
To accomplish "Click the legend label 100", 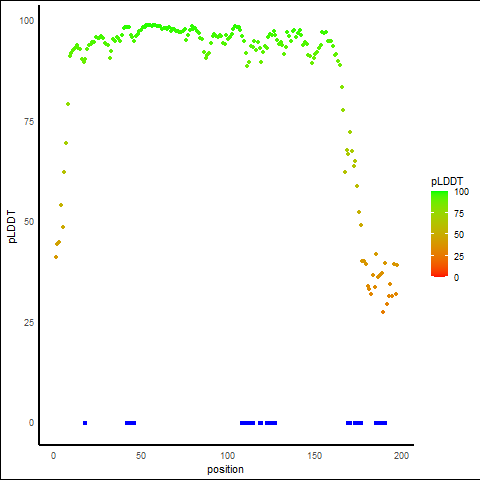I will click(461, 192).
